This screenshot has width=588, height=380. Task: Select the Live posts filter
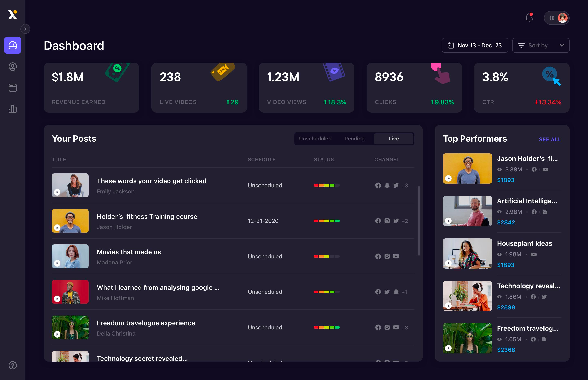tap(393, 139)
